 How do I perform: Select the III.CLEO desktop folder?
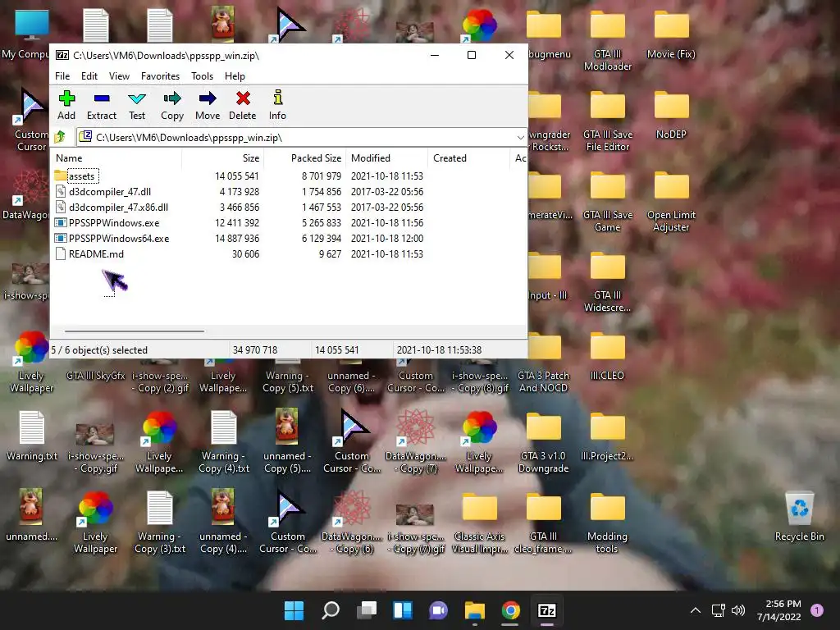608,356
